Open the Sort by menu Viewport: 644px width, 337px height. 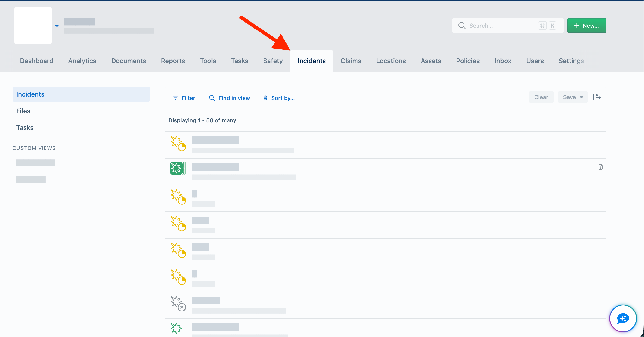pyautogui.click(x=279, y=98)
